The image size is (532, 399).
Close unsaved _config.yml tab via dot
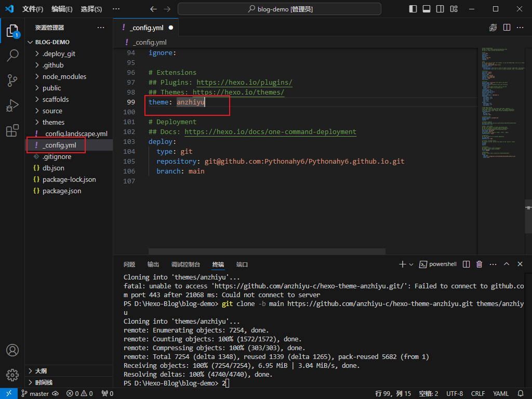(x=170, y=28)
